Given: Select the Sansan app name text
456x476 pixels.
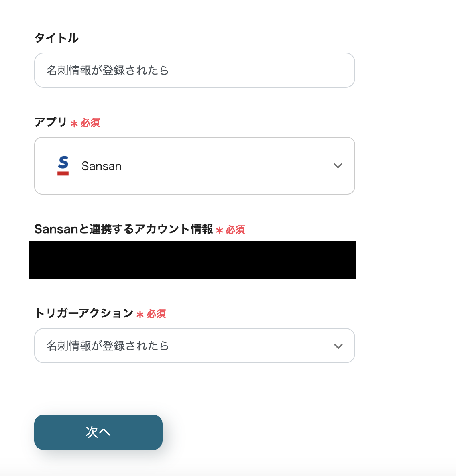Looking at the screenshot, I should 102,166.
